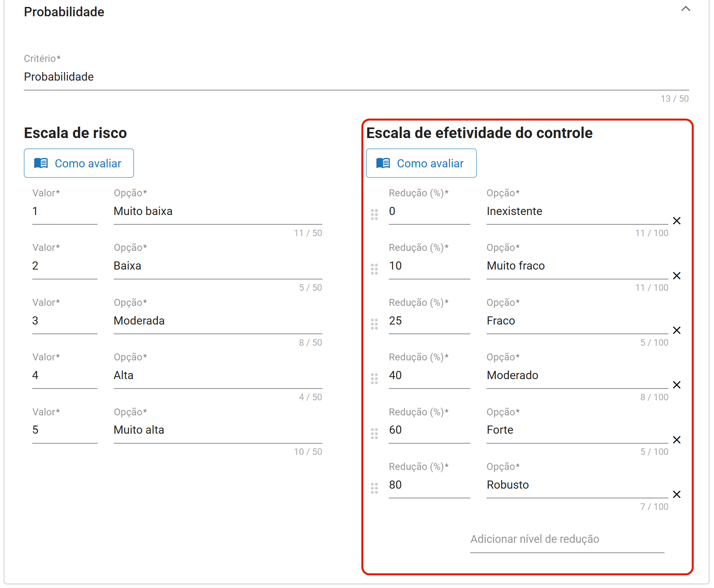
Task: Edit the Valor field containing 1
Action: (x=65, y=211)
